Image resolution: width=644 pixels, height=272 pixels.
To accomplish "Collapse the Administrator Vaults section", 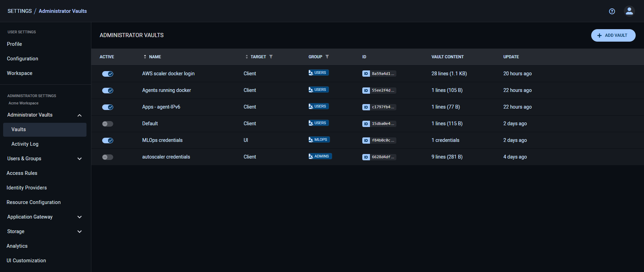I will pyautogui.click(x=80, y=115).
